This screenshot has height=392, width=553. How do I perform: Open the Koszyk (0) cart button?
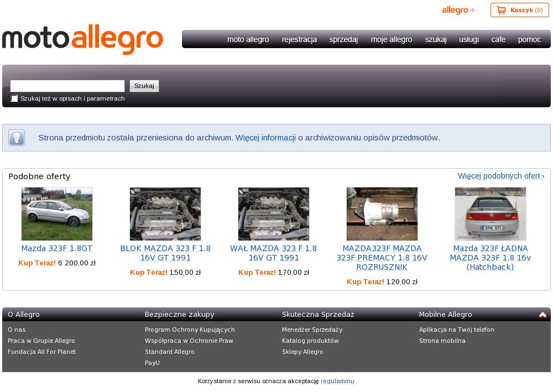pos(519,10)
